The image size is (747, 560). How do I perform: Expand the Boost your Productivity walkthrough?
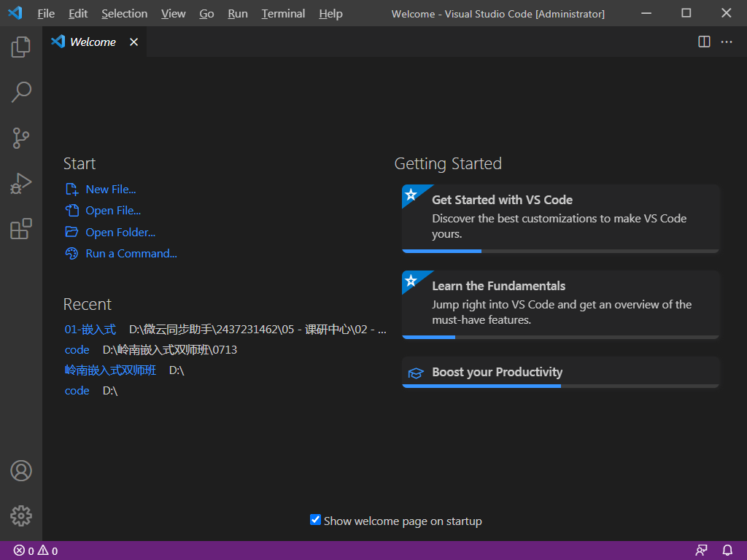pyautogui.click(x=560, y=373)
